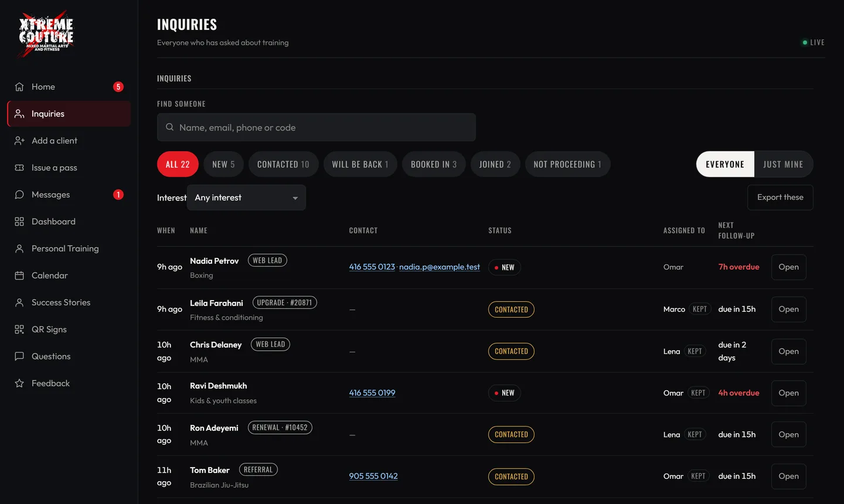Open Nadia Petrov's inquiry
This screenshot has width=844, height=504.
point(788,267)
